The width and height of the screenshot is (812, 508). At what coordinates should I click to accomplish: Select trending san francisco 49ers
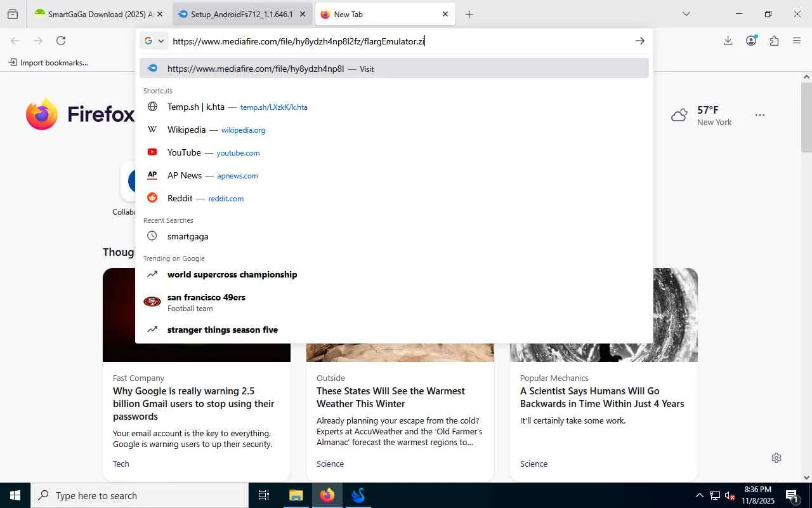(x=394, y=302)
